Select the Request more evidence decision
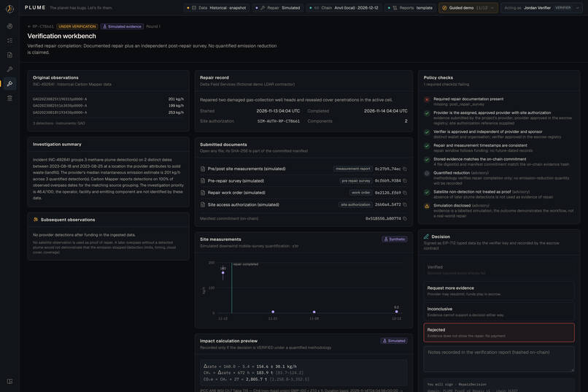This screenshot has width=588, height=392. click(x=499, y=291)
